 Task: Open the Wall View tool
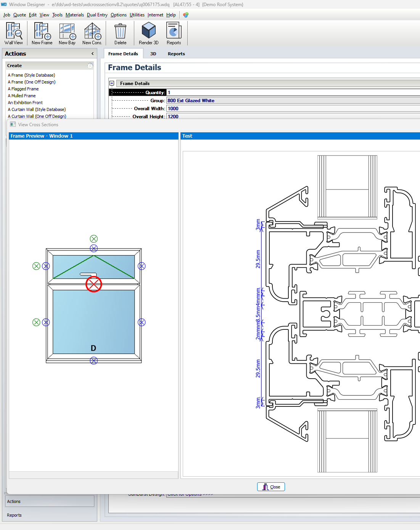tap(14, 34)
